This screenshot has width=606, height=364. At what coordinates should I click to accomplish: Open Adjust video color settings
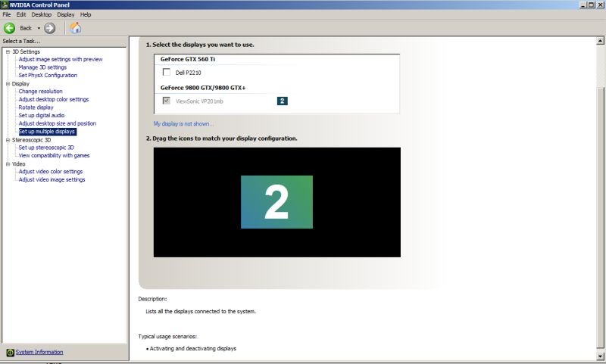point(51,172)
